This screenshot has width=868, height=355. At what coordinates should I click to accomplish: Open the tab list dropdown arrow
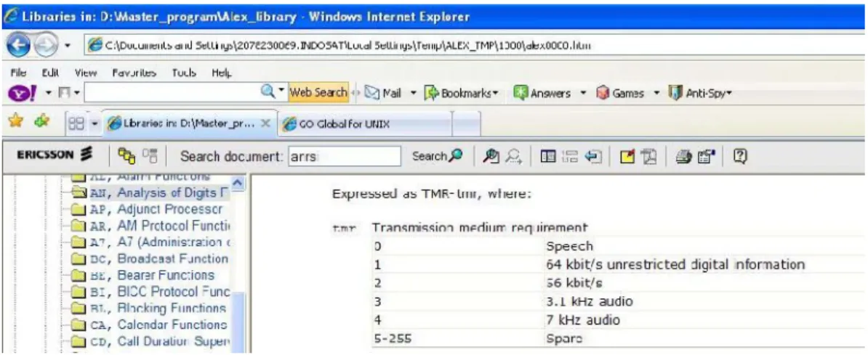pyautogui.click(x=94, y=124)
